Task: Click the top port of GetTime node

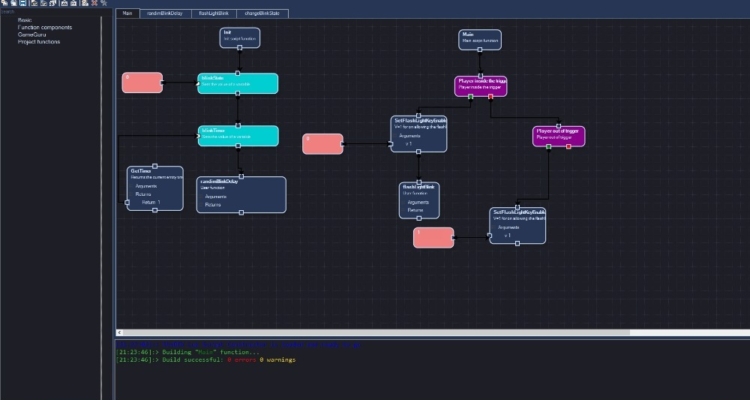Action: tap(155, 167)
